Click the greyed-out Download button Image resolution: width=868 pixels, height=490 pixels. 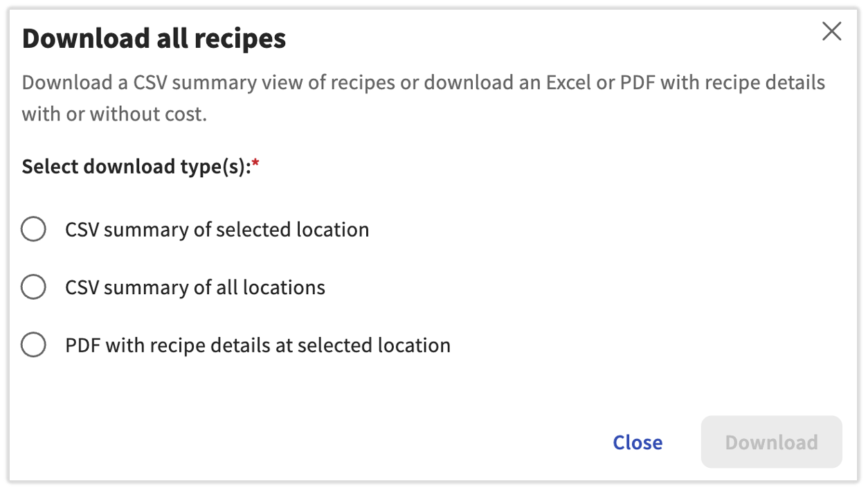point(771,442)
